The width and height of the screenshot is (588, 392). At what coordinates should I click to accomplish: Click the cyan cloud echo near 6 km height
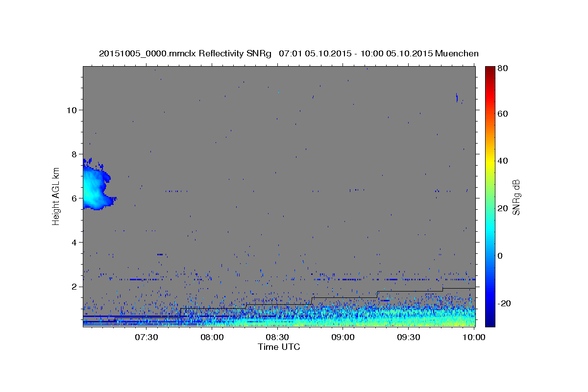click(x=95, y=186)
